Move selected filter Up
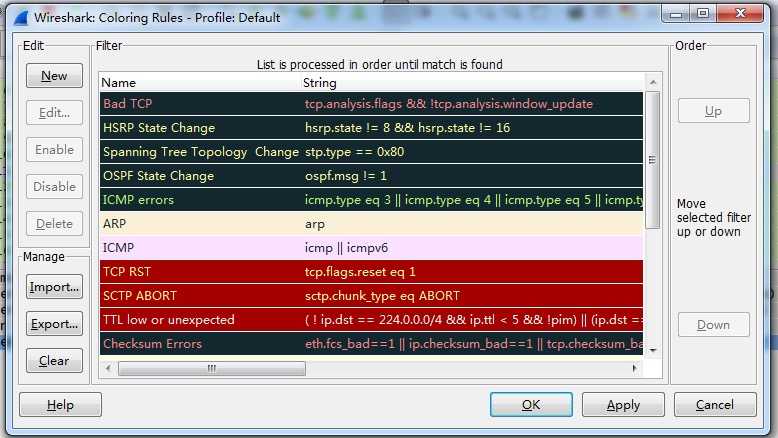This screenshot has height=438, width=778. (x=713, y=111)
